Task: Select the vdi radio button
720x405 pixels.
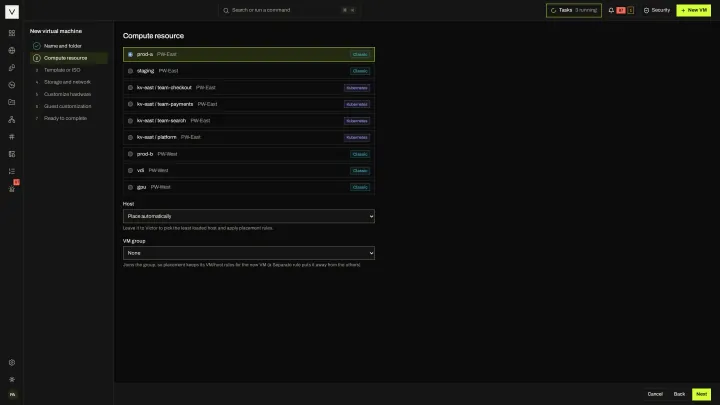Action: 130,170
